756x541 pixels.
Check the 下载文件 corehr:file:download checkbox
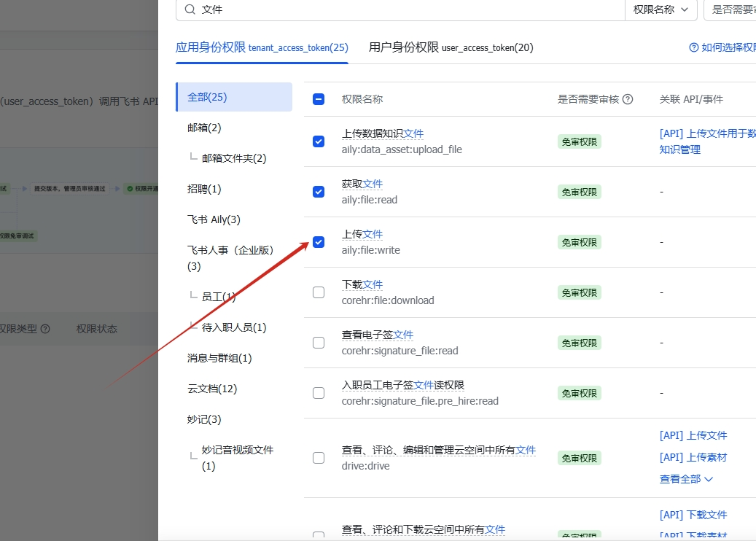(x=319, y=292)
